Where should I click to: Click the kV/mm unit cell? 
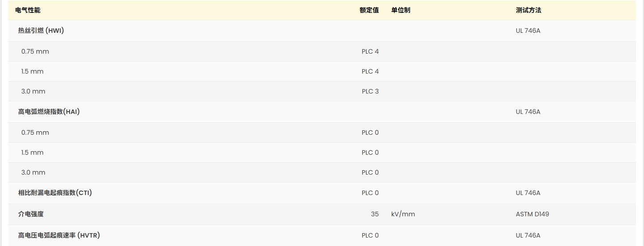pos(403,214)
